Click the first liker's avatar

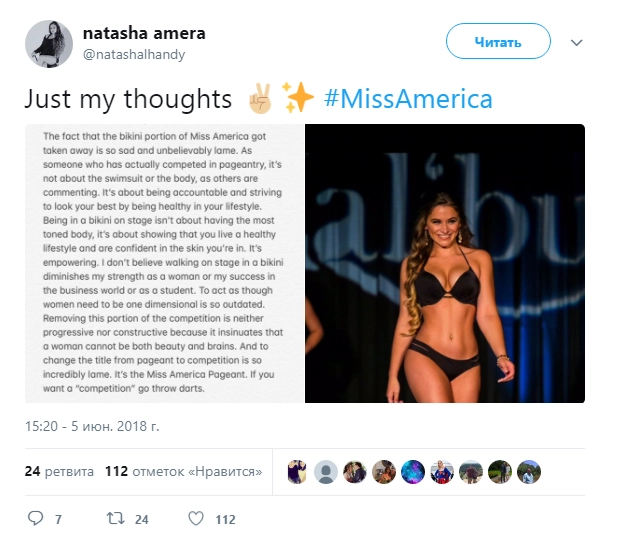297,472
